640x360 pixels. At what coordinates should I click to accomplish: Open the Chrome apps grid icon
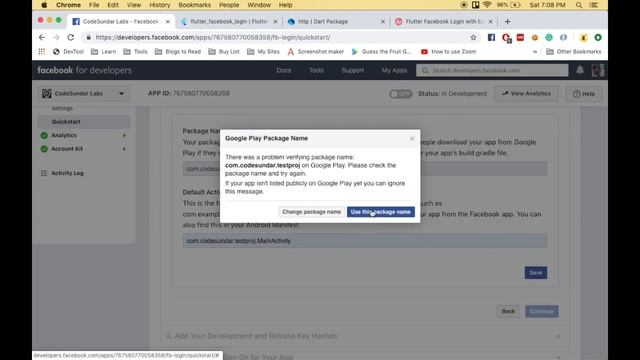[x=42, y=51]
